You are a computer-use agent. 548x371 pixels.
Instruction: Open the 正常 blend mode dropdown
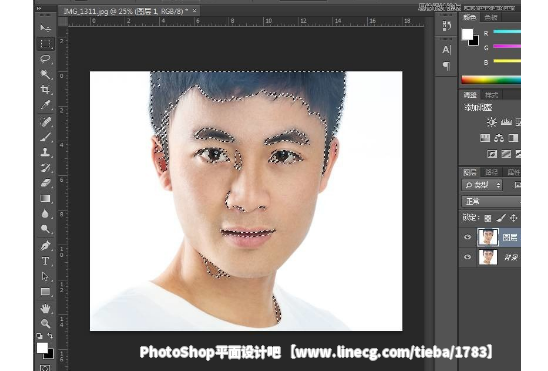(x=491, y=202)
